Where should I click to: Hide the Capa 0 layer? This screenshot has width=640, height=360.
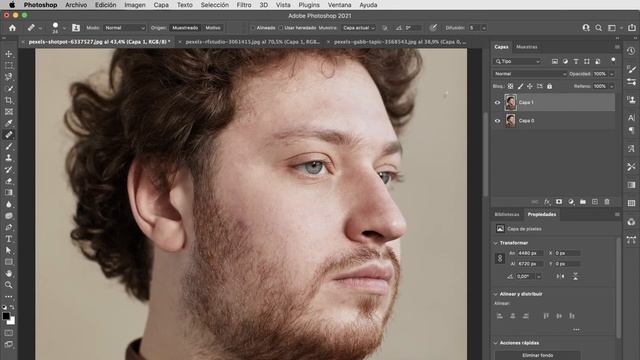pyautogui.click(x=497, y=121)
